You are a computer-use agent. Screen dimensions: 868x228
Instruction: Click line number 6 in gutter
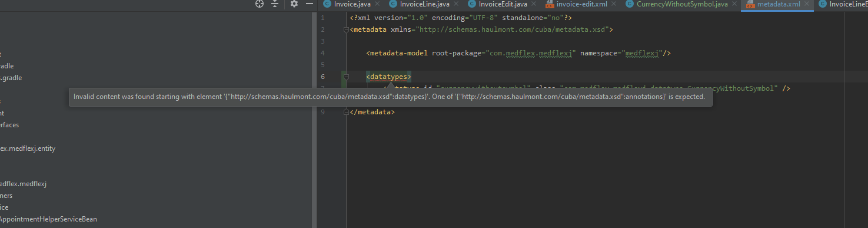(322, 77)
